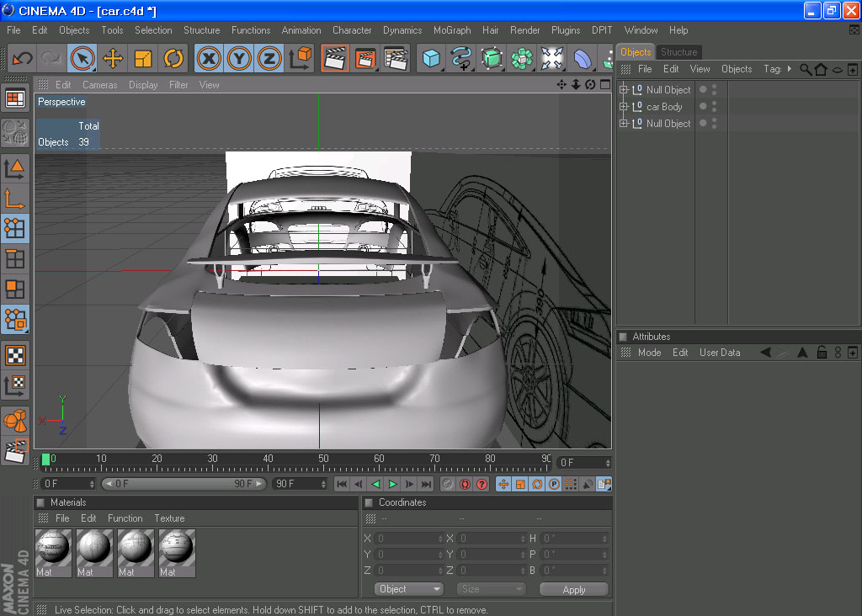Click the viewport zoom-camera icon

(576, 85)
